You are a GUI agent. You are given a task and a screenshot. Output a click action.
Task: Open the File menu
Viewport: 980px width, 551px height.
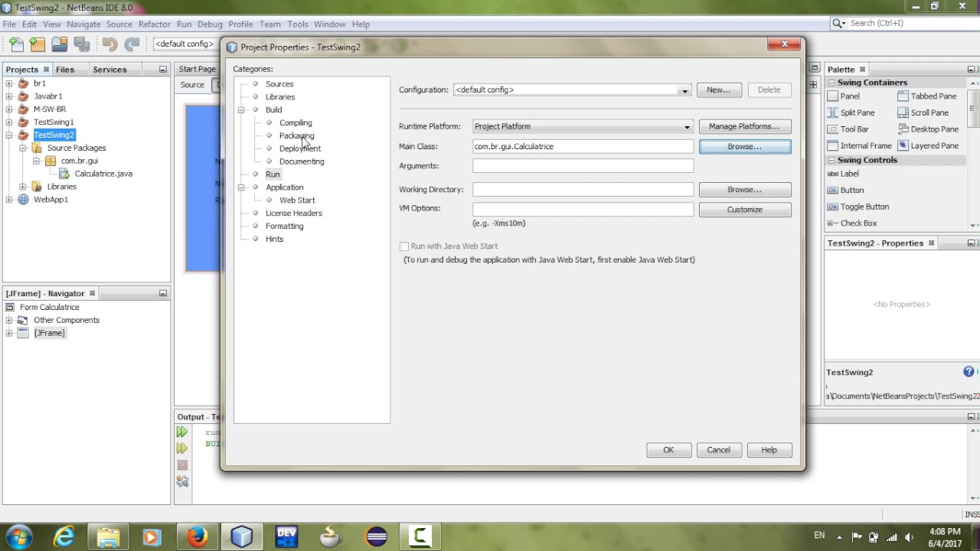9,24
